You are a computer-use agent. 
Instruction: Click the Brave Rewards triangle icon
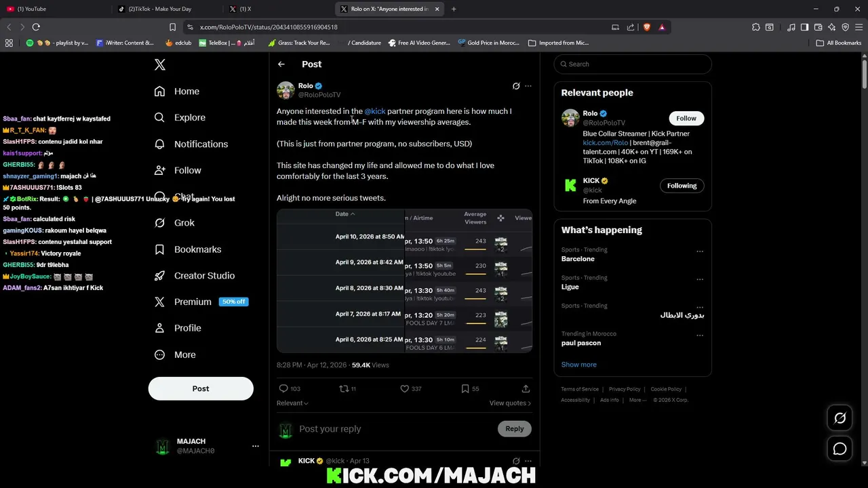point(662,27)
